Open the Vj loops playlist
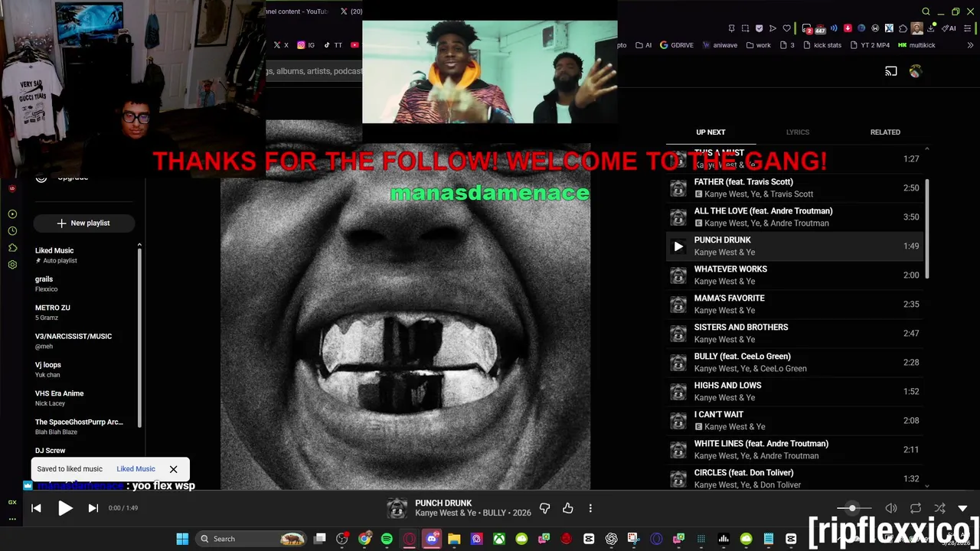 pyautogui.click(x=84, y=370)
